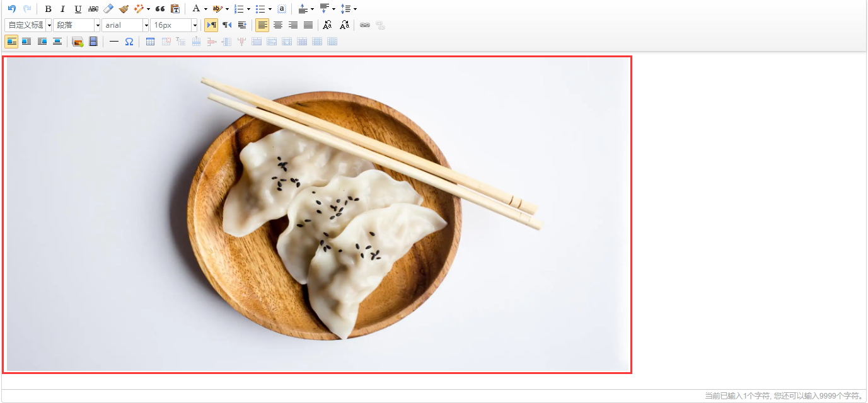Click the delete table icon
Screen dimensions: 868x403
coord(166,42)
